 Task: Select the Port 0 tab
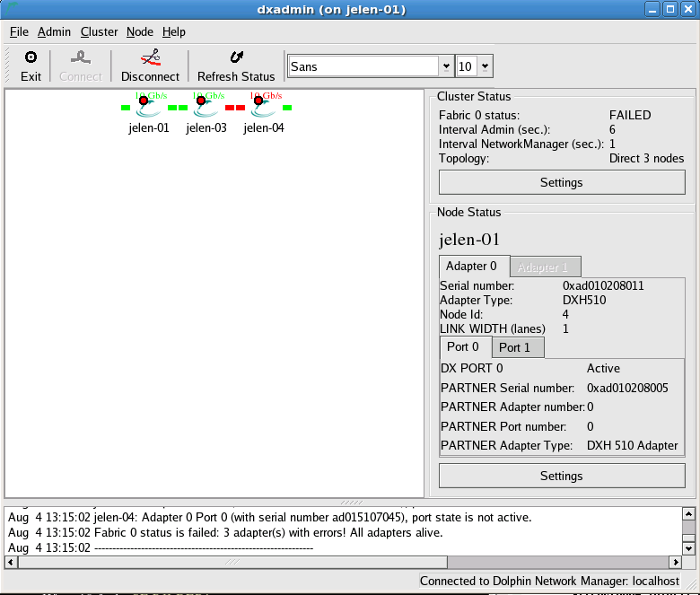(x=466, y=347)
